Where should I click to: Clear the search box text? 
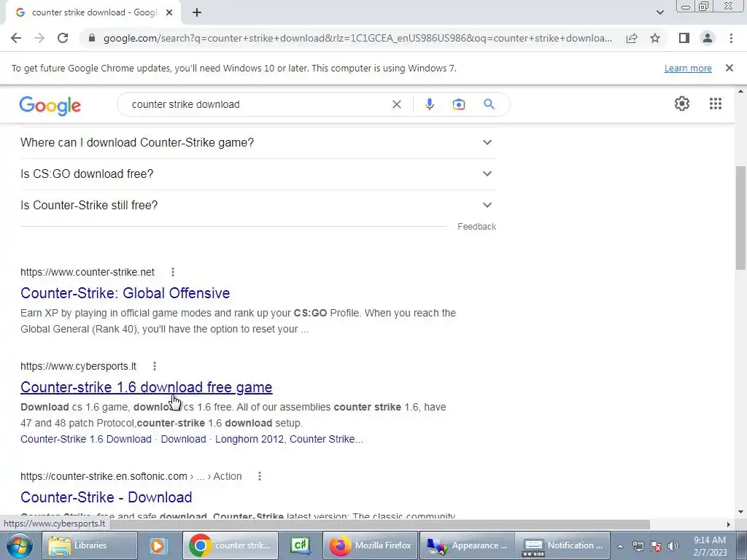pos(396,104)
